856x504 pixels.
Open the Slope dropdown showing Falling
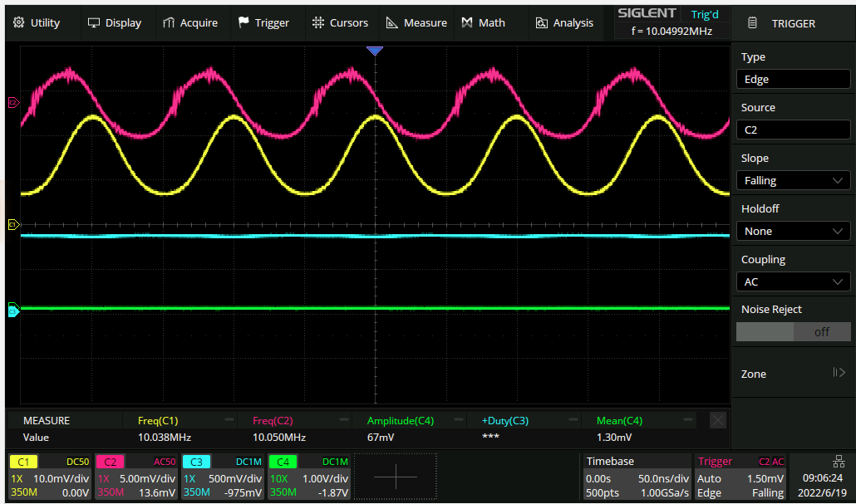pyautogui.click(x=793, y=180)
